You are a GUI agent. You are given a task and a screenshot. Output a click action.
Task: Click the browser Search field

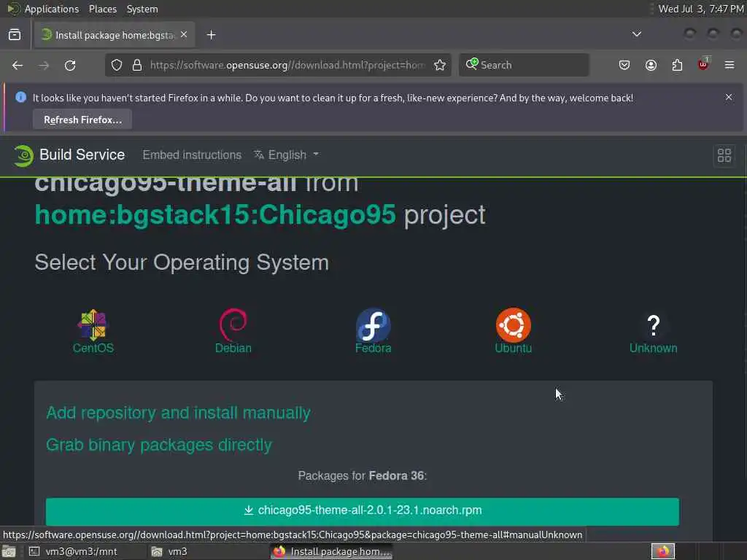pyautogui.click(x=524, y=65)
